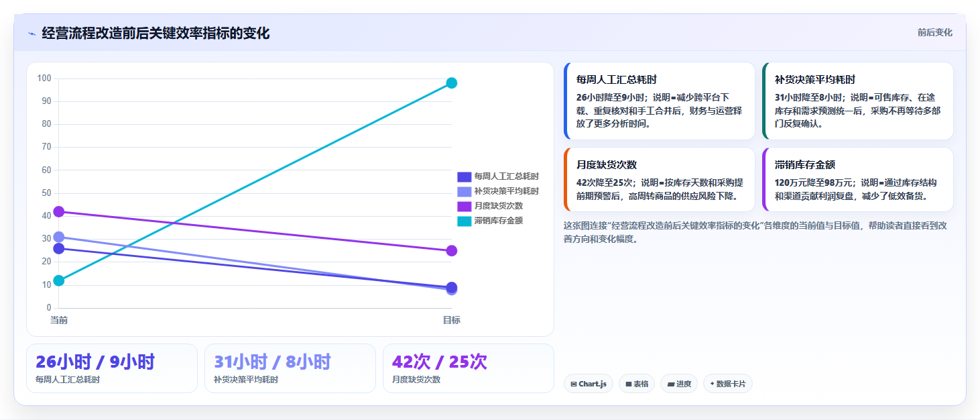Click the chart title 经营流程改造前后关键效率指标的变化
Screen dimensions: 980x420
[x=156, y=33]
